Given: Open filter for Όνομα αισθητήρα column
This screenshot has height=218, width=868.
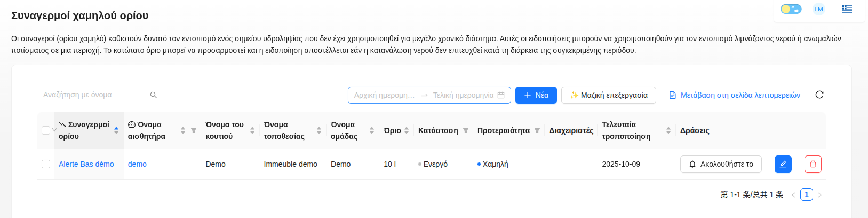Looking at the screenshot, I should (194, 130).
